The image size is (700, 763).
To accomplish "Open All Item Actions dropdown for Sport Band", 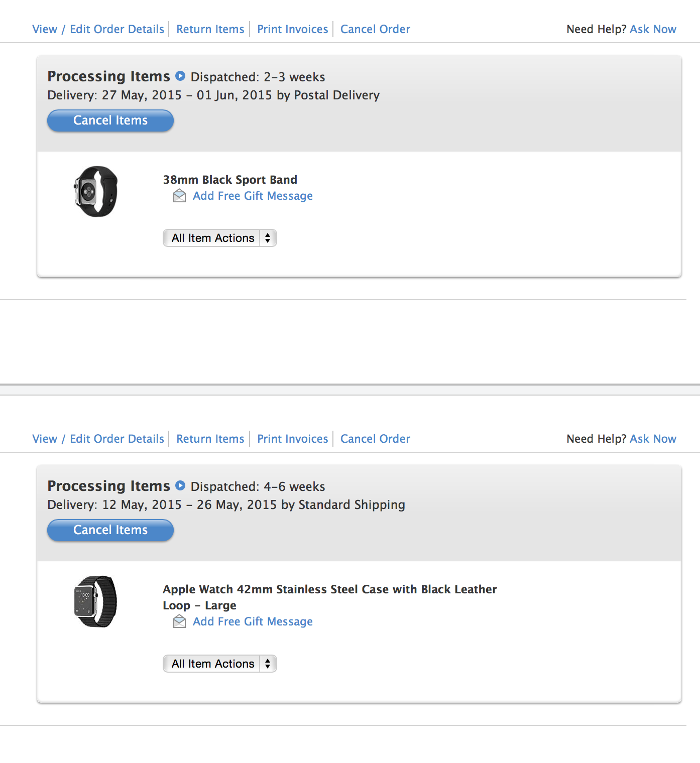I will 220,238.
